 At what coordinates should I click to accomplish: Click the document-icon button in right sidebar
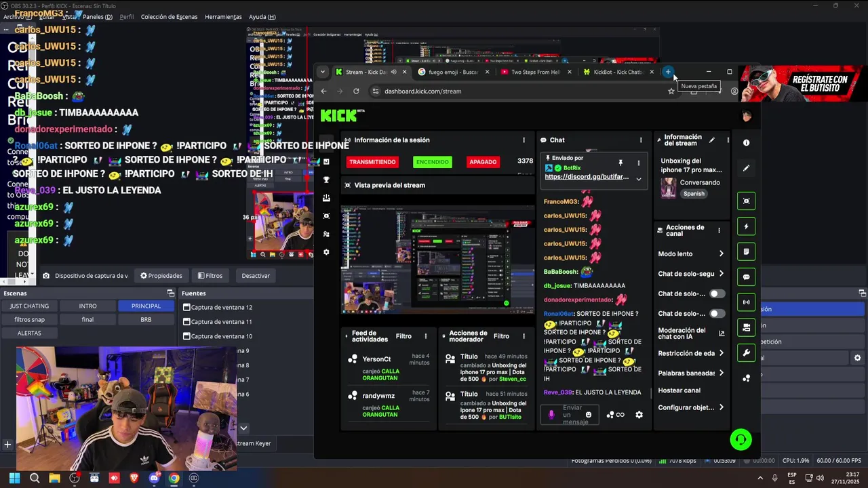pos(746,251)
